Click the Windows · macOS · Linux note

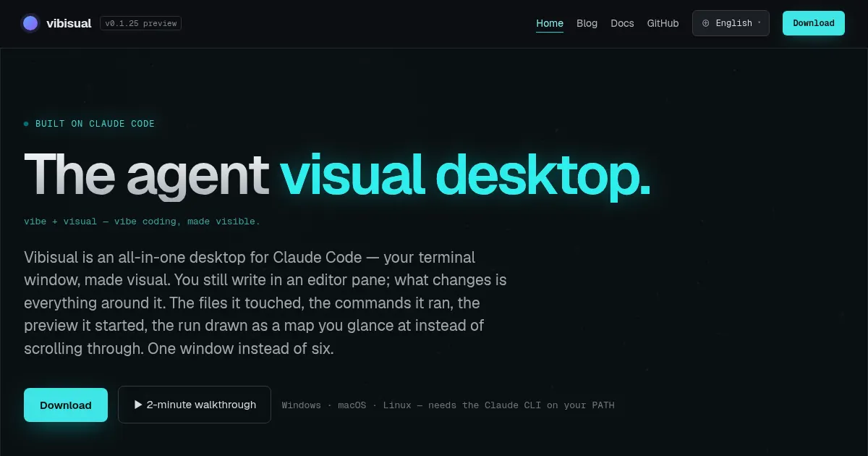coord(448,405)
